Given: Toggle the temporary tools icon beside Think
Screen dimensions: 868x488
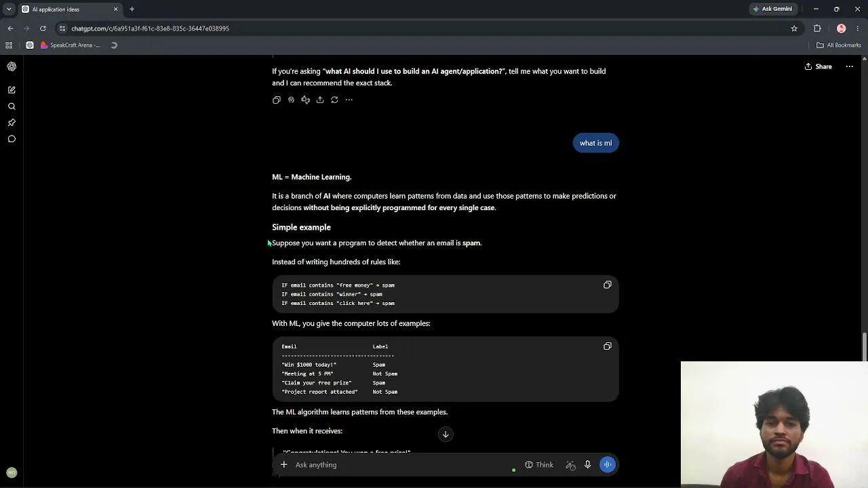Looking at the screenshot, I should pos(570,465).
